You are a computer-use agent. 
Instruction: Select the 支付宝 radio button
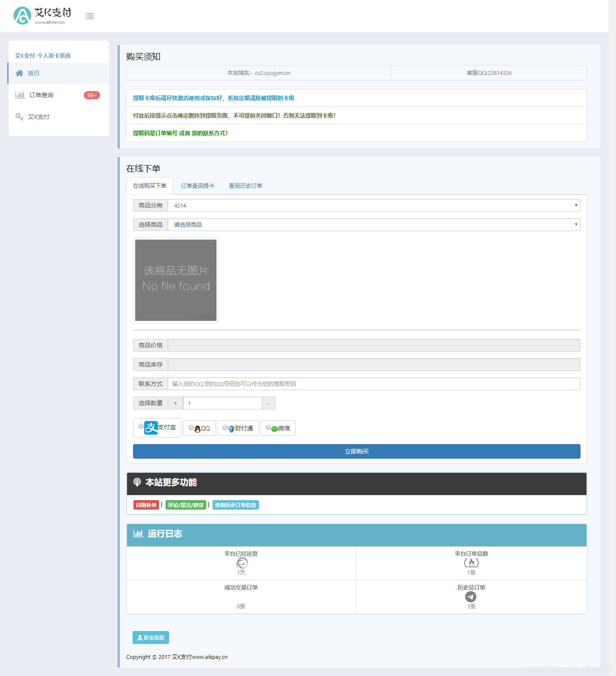[141, 426]
